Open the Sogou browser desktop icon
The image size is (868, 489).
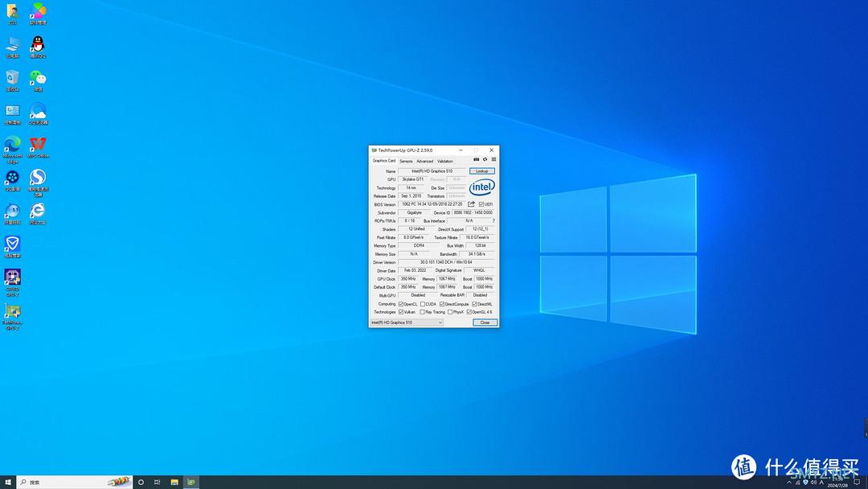[x=38, y=183]
